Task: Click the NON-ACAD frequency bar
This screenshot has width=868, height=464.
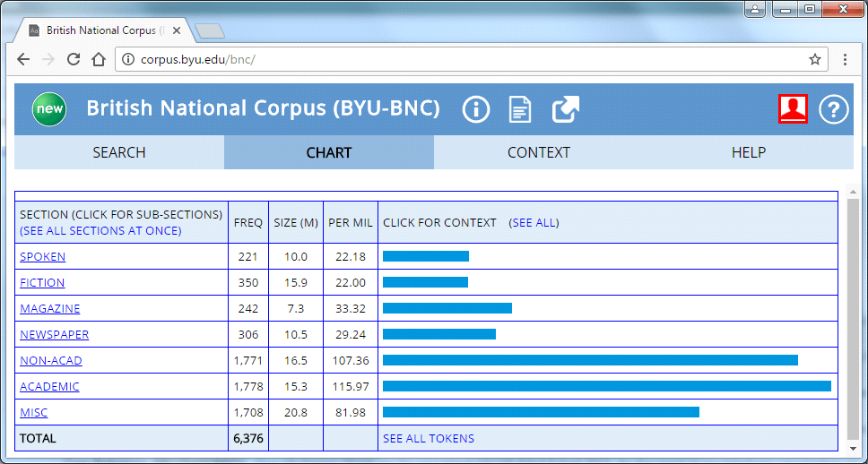Action: pos(590,360)
